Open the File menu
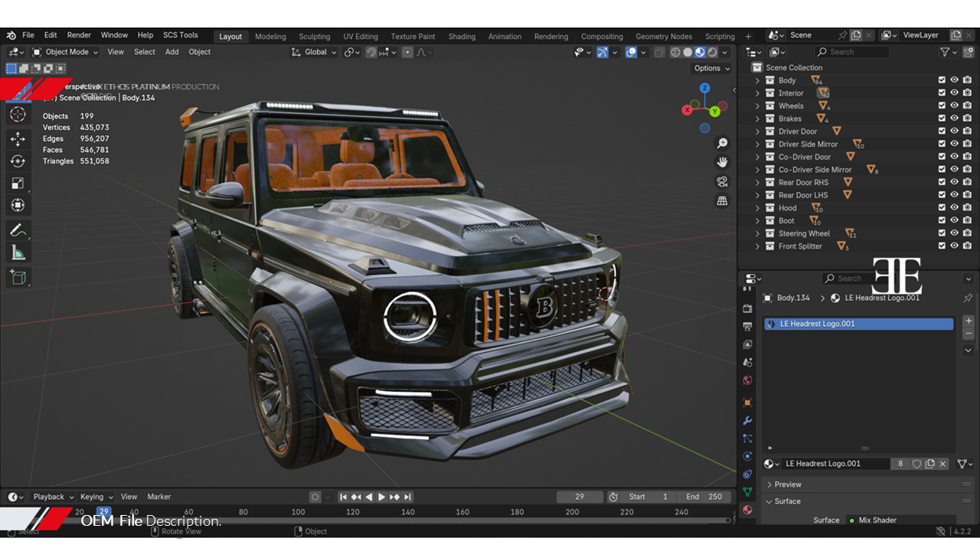Viewport: 980px width, 551px height. (x=28, y=35)
